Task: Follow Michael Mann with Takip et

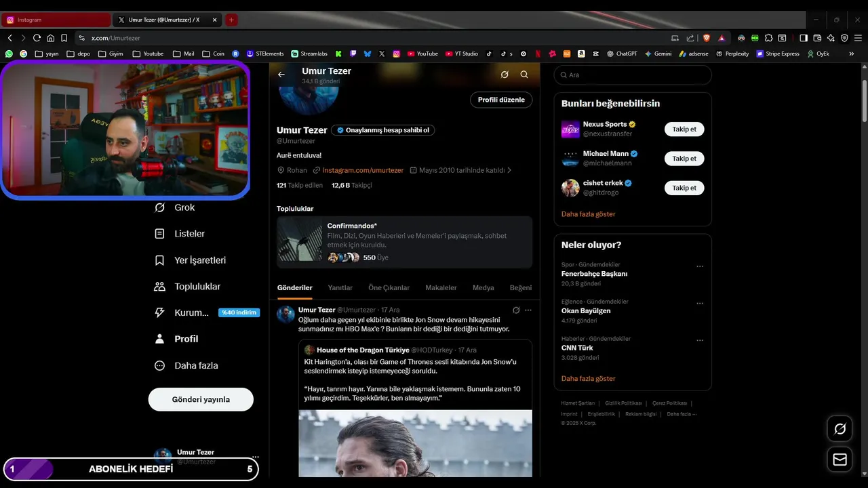Action: point(684,159)
